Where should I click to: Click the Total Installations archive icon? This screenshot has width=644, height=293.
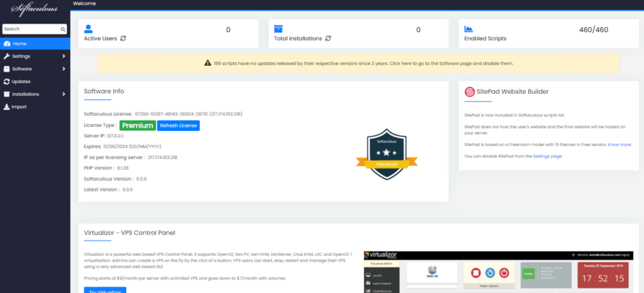[x=279, y=29]
